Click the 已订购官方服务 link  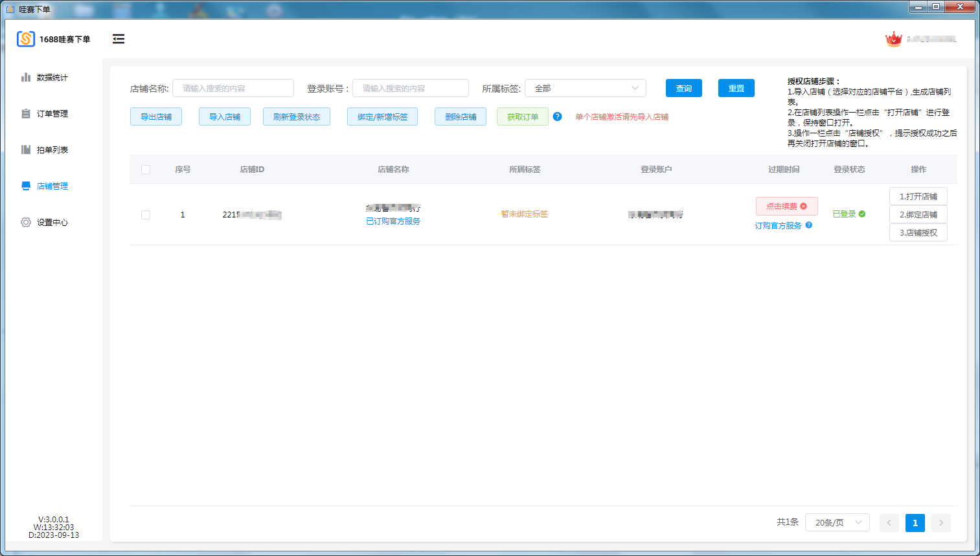click(393, 221)
